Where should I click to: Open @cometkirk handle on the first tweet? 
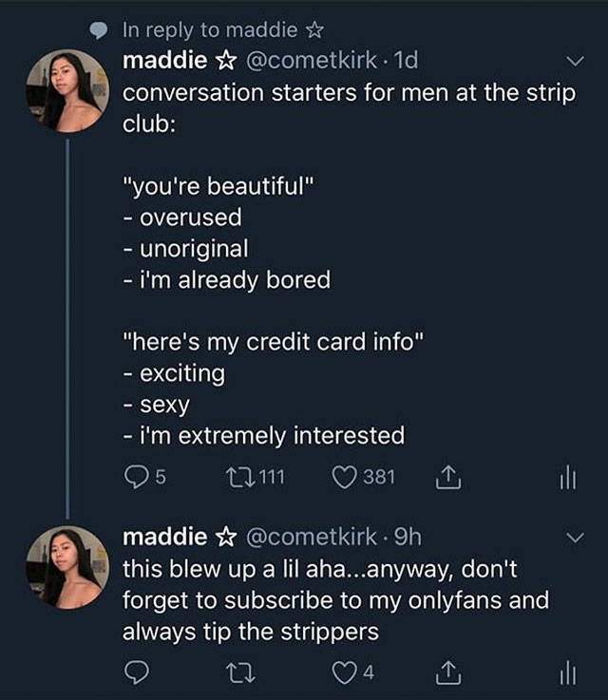click(312, 61)
